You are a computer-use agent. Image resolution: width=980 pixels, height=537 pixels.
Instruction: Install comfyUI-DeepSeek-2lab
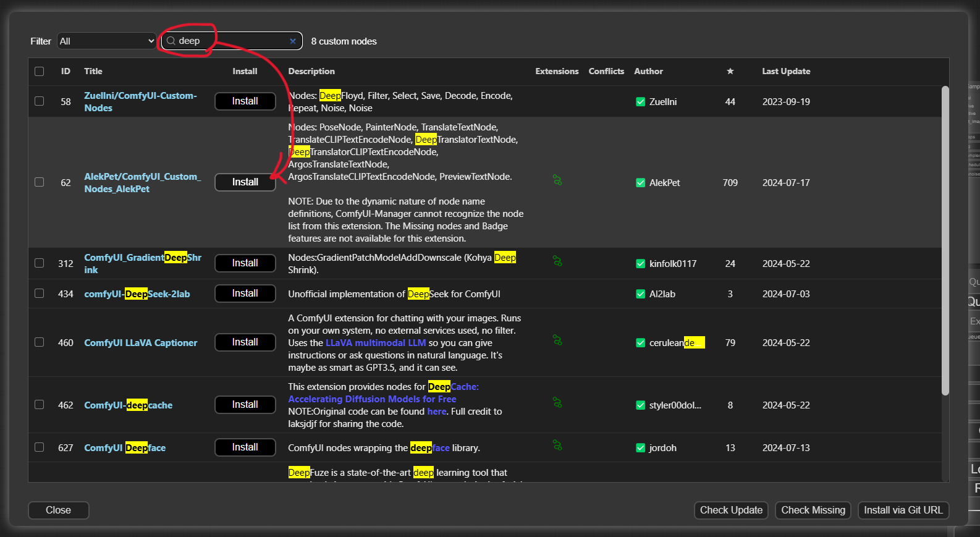tap(245, 294)
